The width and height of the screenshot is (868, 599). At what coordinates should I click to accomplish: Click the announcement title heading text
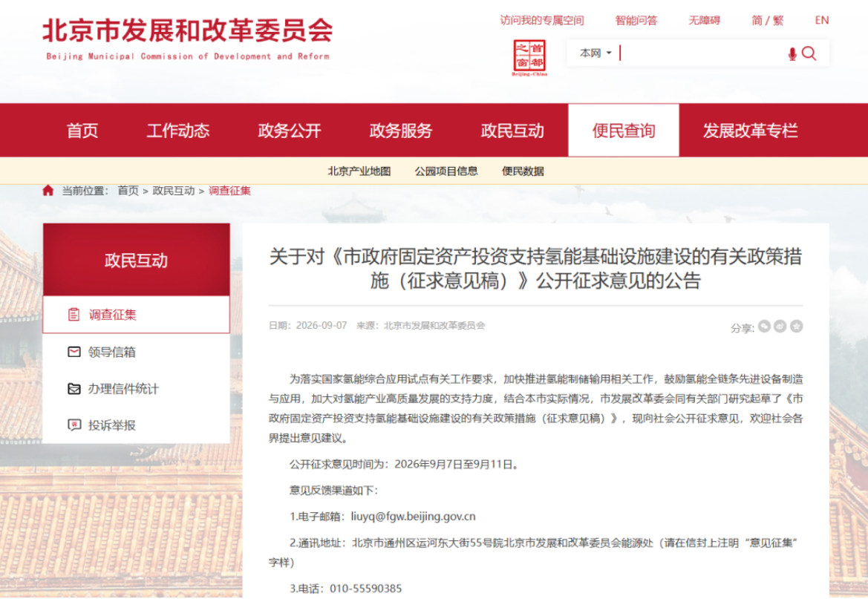click(535, 269)
